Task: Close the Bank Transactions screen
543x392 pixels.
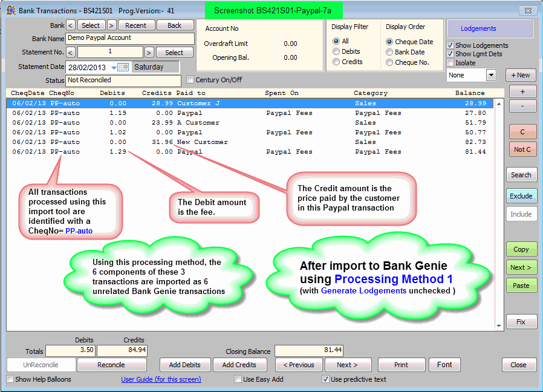Action: [x=518, y=365]
